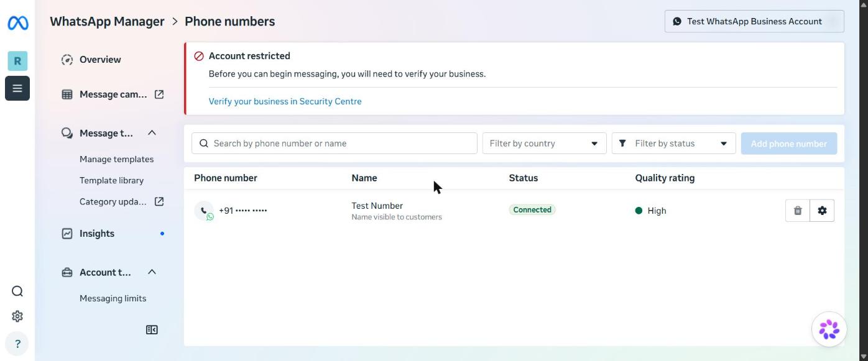Open Messaging limits
Viewport: 868px width, 361px height.
[113, 298]
